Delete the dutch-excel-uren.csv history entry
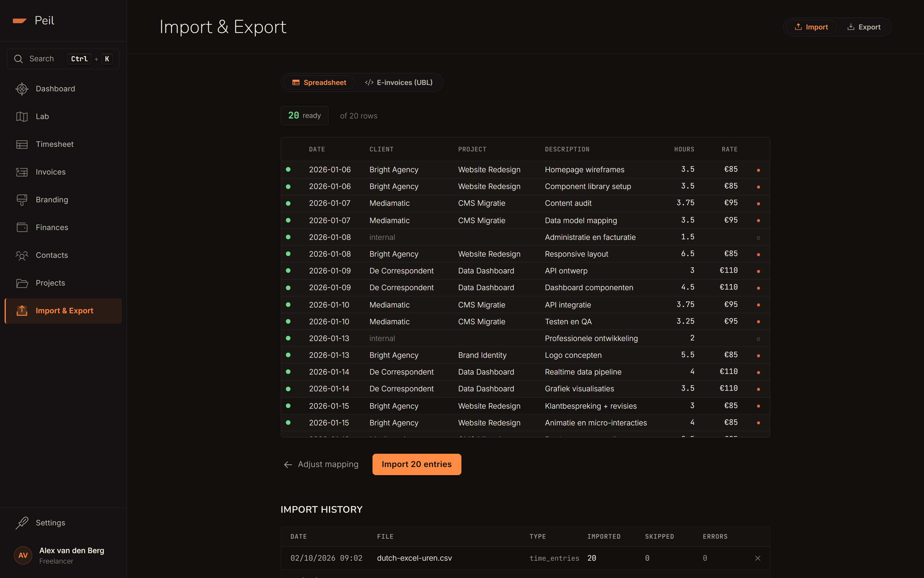Viewport: 924px width, 578px height. pyautogui.click(x=757, y=558)
